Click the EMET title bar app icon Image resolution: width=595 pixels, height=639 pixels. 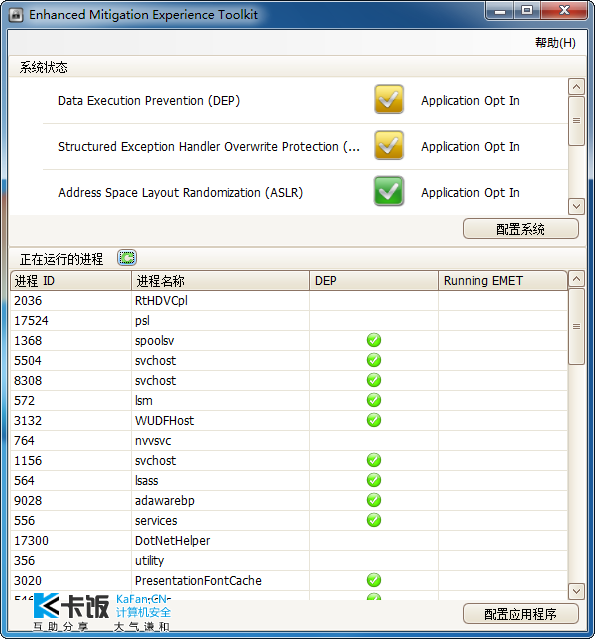pos(16,15)
